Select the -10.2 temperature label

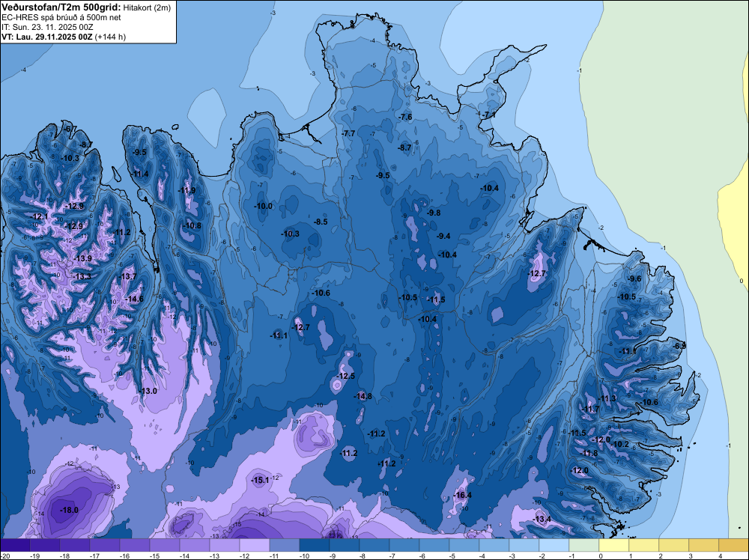[x=620, y=444]
